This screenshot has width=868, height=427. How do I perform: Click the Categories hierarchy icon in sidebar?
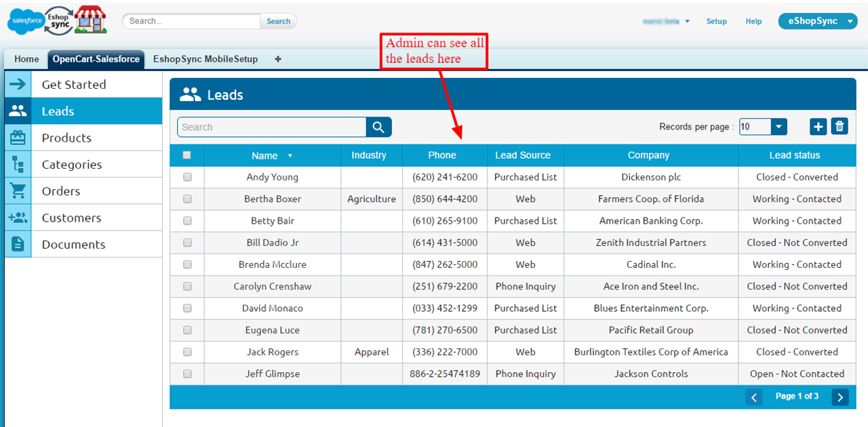click(18, 164)
